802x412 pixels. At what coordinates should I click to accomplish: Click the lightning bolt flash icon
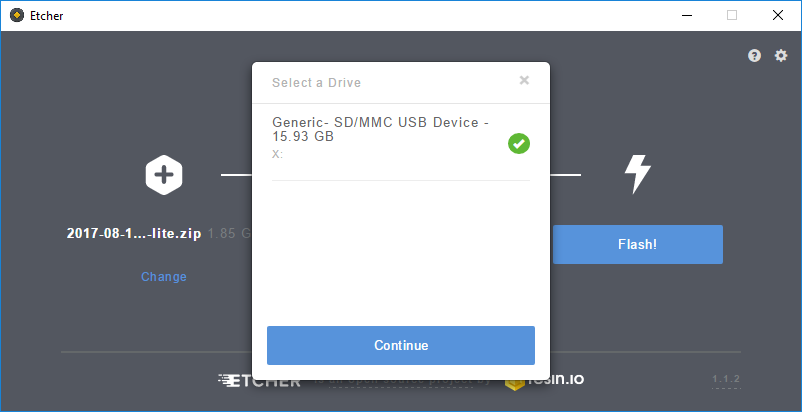[637, 175]
